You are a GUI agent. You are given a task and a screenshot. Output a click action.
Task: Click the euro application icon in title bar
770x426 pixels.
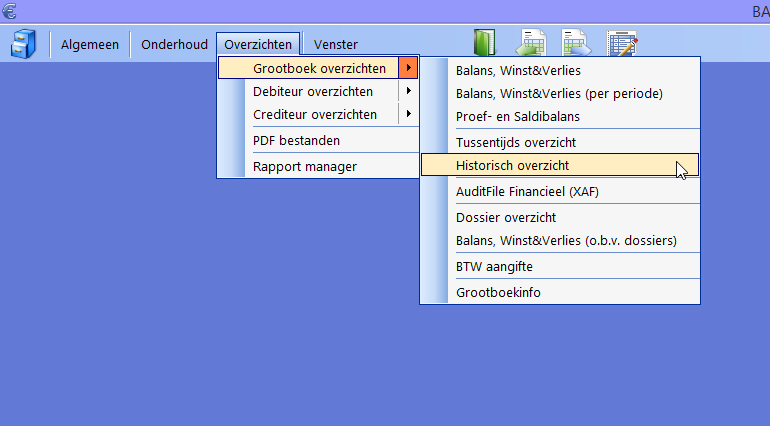click(9, 10)
